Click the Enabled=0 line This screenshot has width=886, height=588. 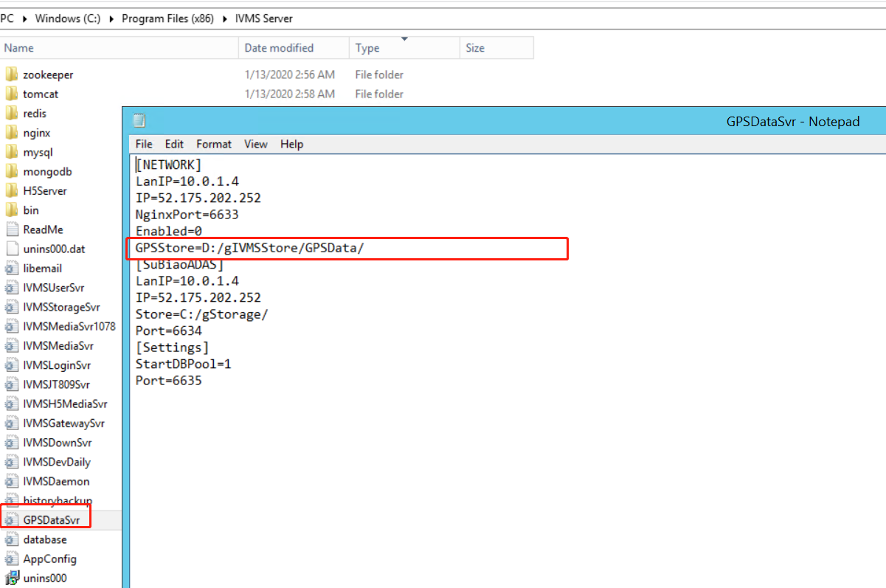point(168,232)
